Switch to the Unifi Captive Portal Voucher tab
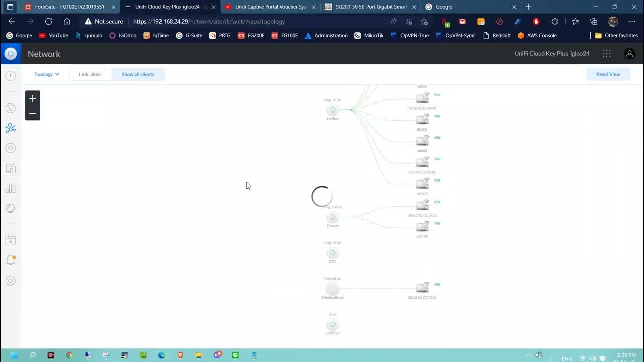 point(271,7)
